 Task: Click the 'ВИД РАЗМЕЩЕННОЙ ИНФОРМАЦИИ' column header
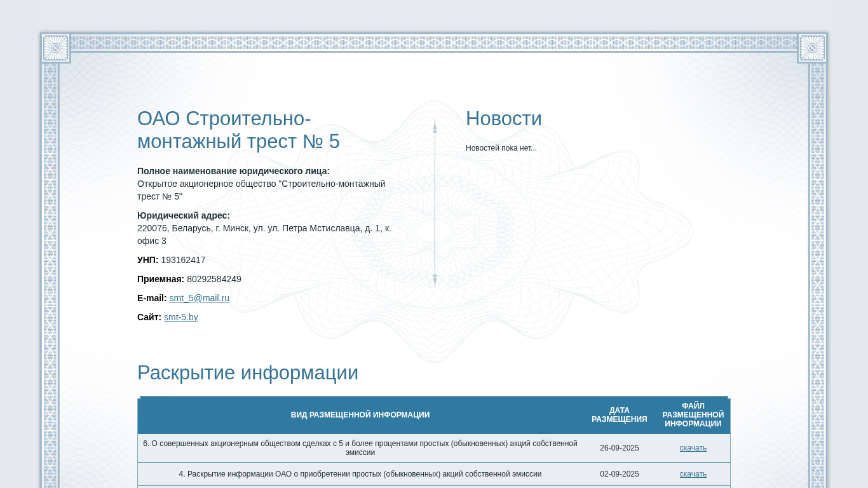click(360, 415)
